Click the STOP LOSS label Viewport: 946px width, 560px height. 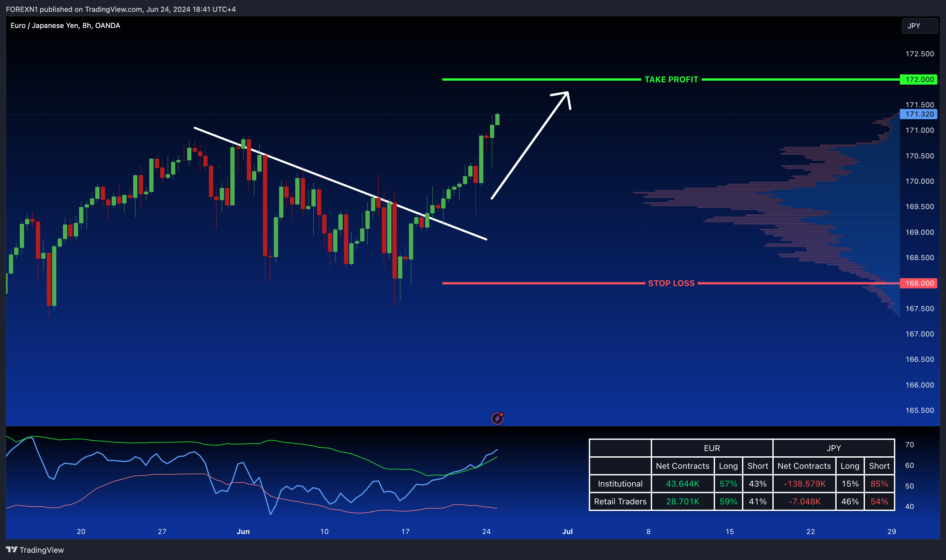[x=671, y=283]
